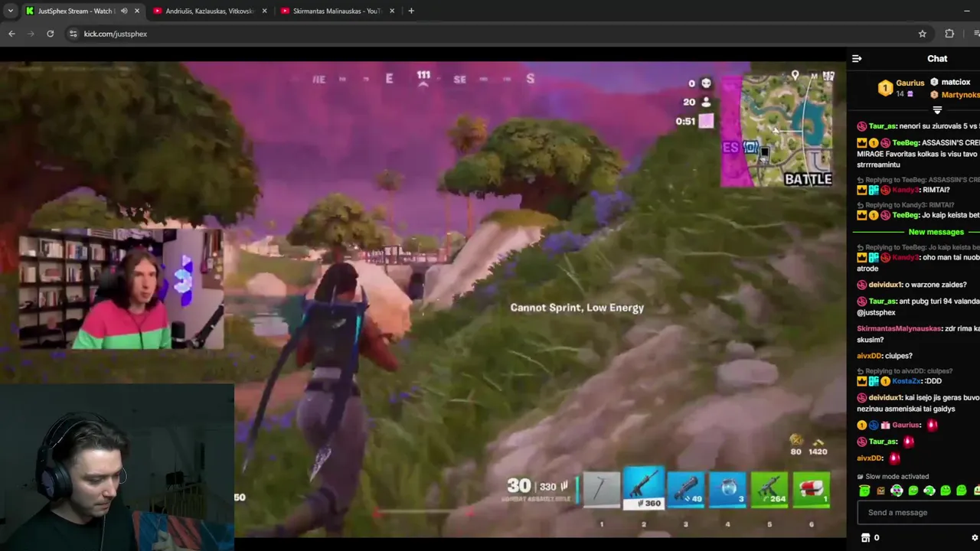The image size is (980, 551).
Task: Click the streamer webcam overlay in the video
Action: pos(122,289)
